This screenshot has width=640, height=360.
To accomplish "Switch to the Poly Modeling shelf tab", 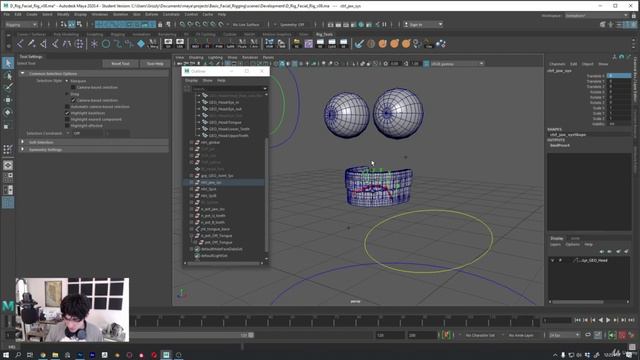I will [x=66, y=34].
